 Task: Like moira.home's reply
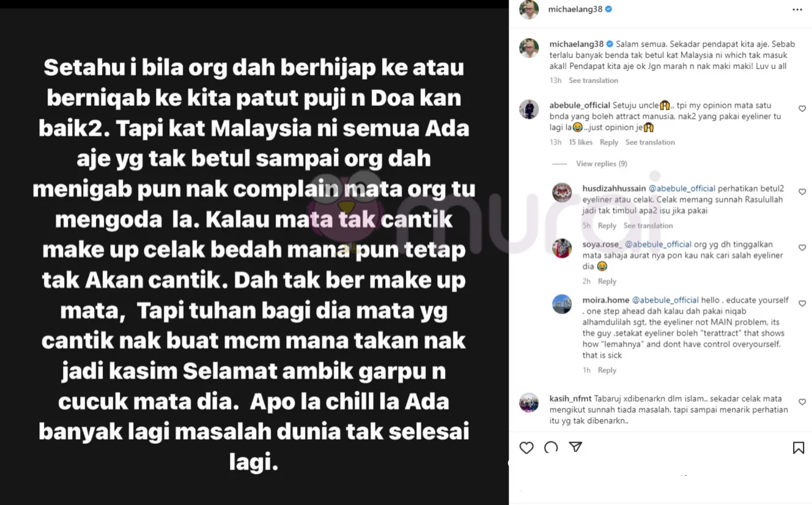point(802,304)
